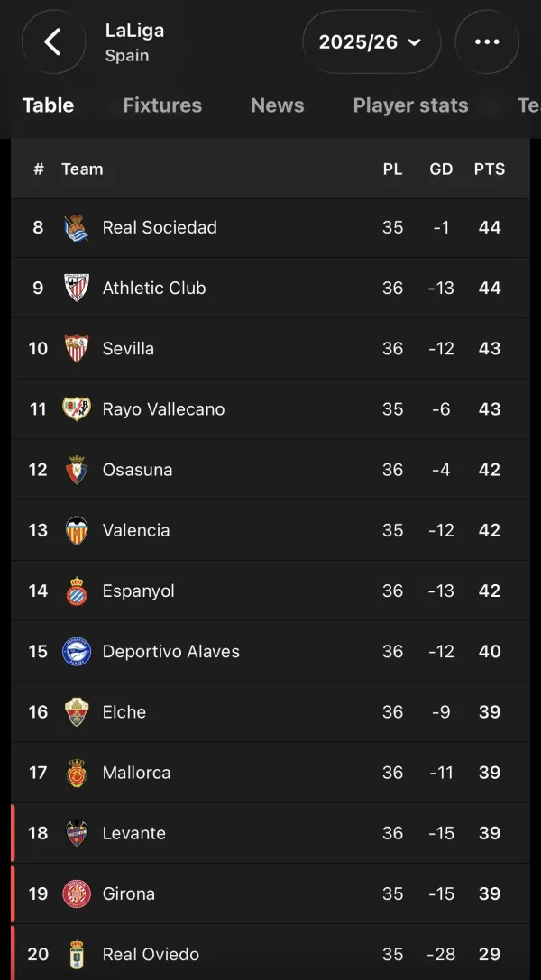Select the Real Oviedo row
The width and height of the screenshot is (541, 980).
coord(270,952)
